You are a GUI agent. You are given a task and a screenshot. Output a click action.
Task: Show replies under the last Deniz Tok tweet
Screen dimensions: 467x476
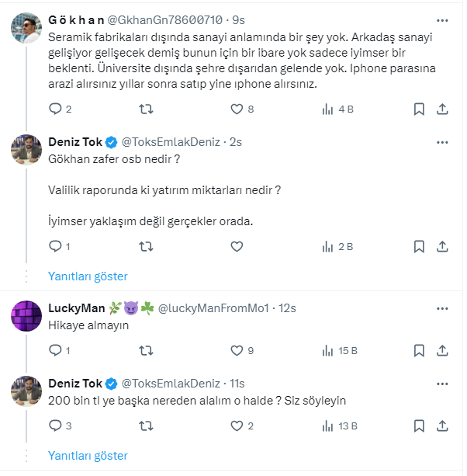coord(88,456)
